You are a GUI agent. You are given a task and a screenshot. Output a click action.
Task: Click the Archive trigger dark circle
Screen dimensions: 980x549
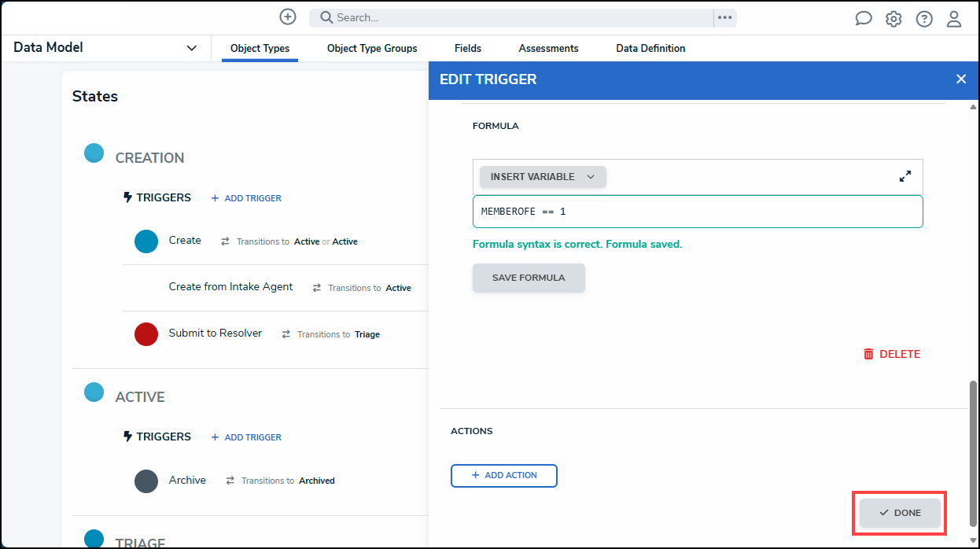pos(146,481)
